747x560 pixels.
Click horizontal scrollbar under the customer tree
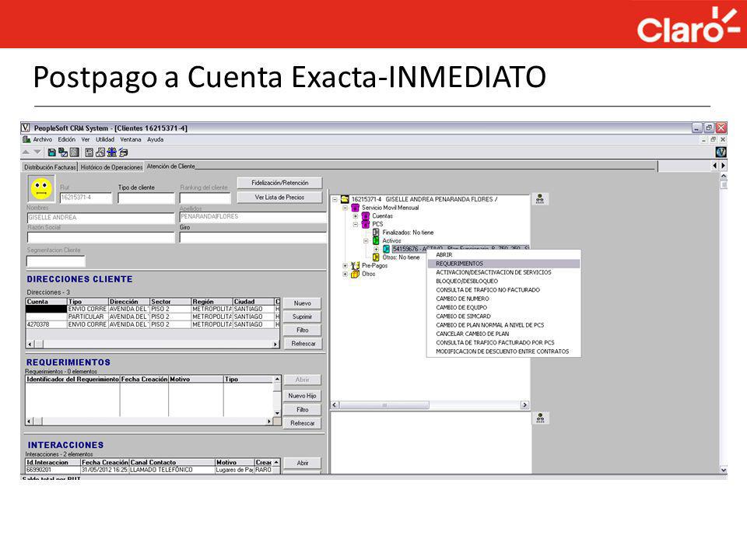tap(430, 404)
